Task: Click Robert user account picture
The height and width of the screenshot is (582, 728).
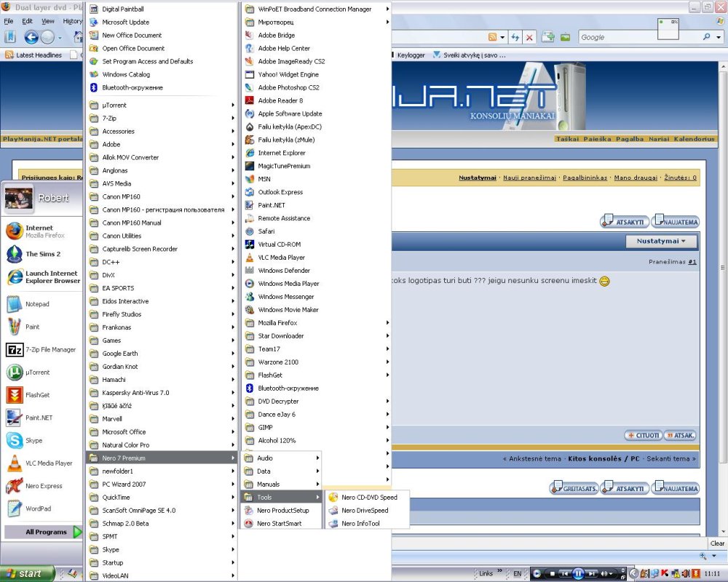Action: pos(19,198)
